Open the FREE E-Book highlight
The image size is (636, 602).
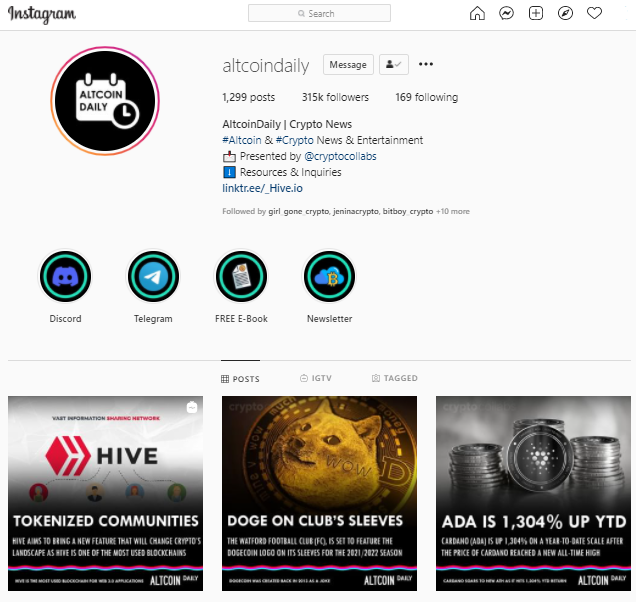241,277
